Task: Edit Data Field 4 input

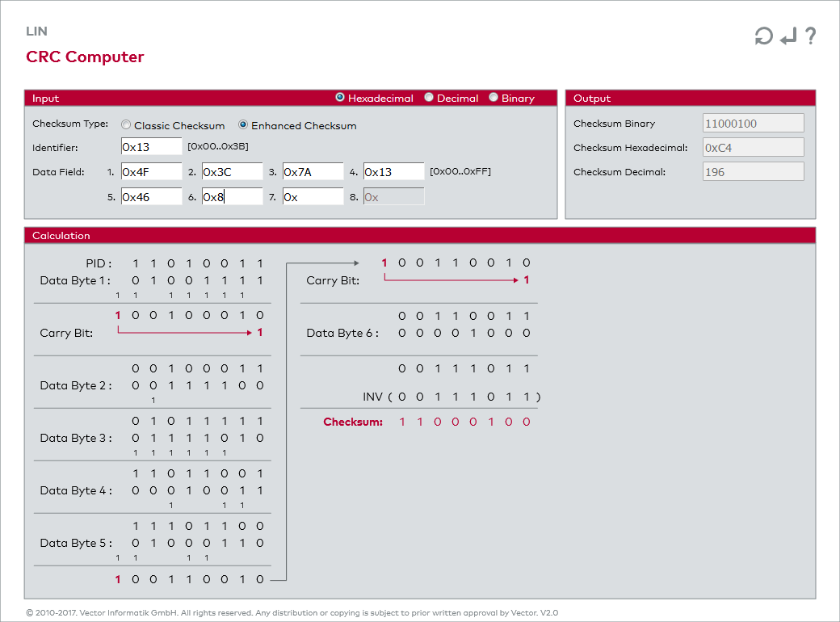Action: (x=393, y=172)
